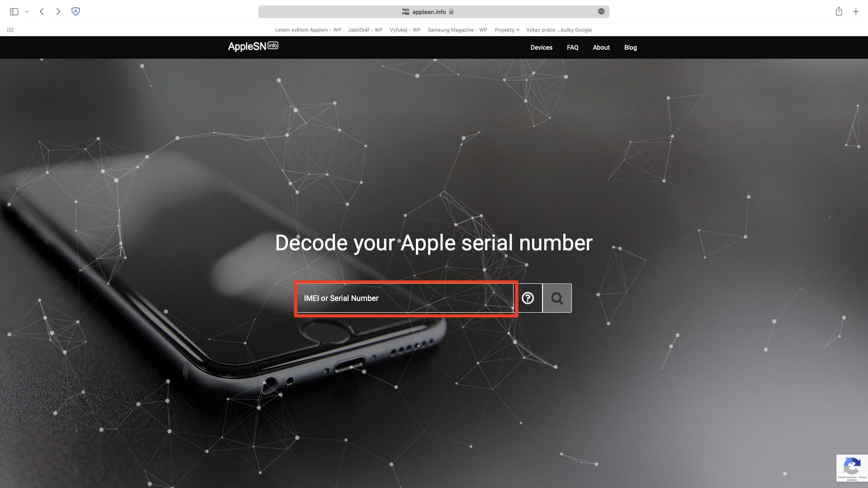Go to the About page

click(601, 47)
